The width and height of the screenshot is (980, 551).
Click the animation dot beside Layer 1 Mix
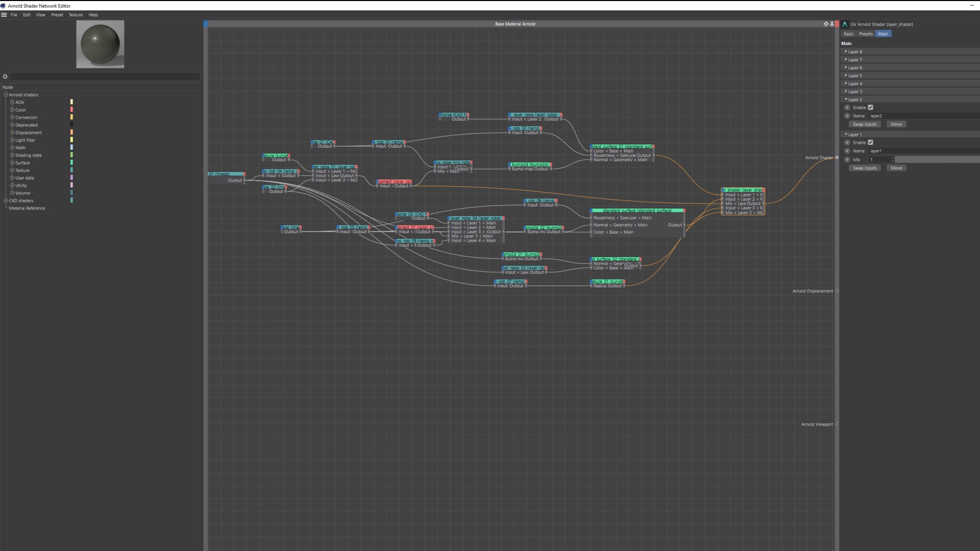[847, 160]
